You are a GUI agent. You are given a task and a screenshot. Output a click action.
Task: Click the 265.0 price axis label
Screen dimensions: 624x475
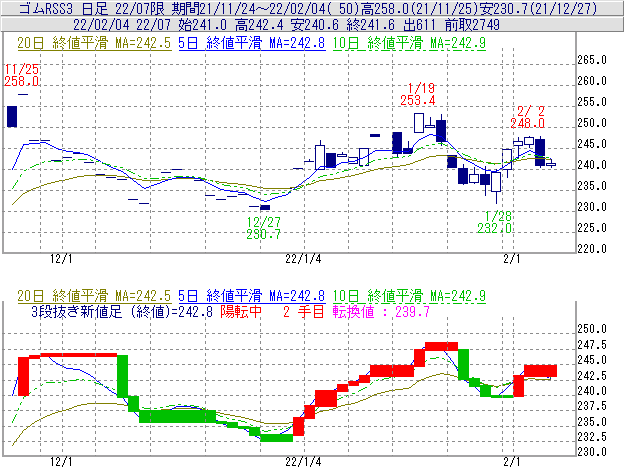592,60
